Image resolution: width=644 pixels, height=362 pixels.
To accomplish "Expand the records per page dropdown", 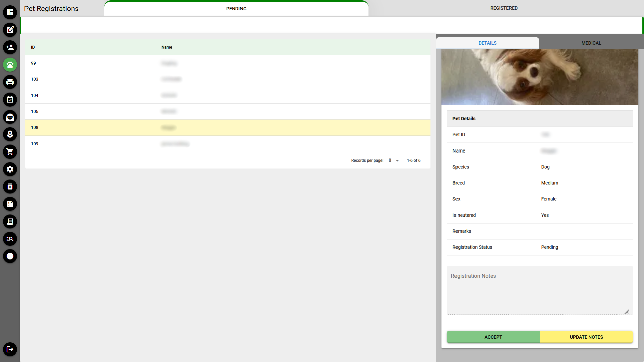I will point(394,161).
